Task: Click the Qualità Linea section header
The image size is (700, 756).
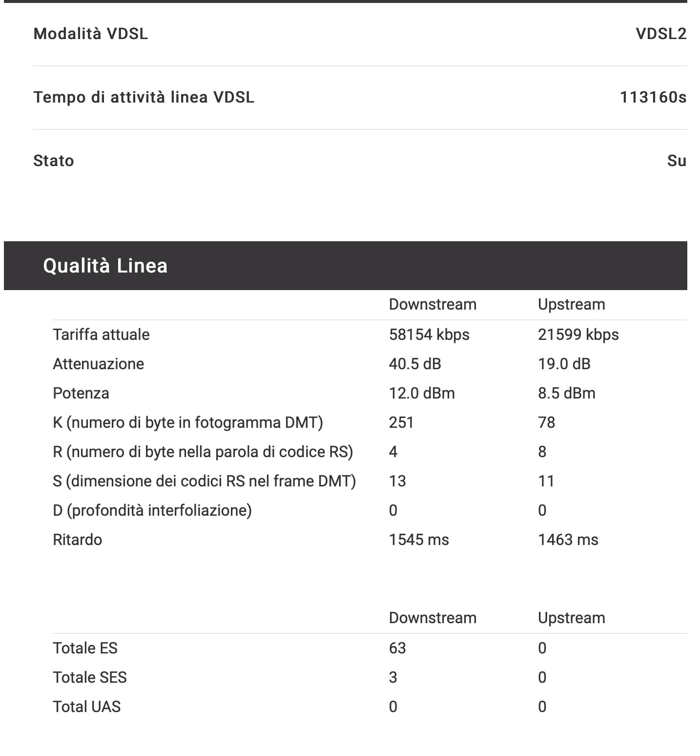Action: (346, 266)
